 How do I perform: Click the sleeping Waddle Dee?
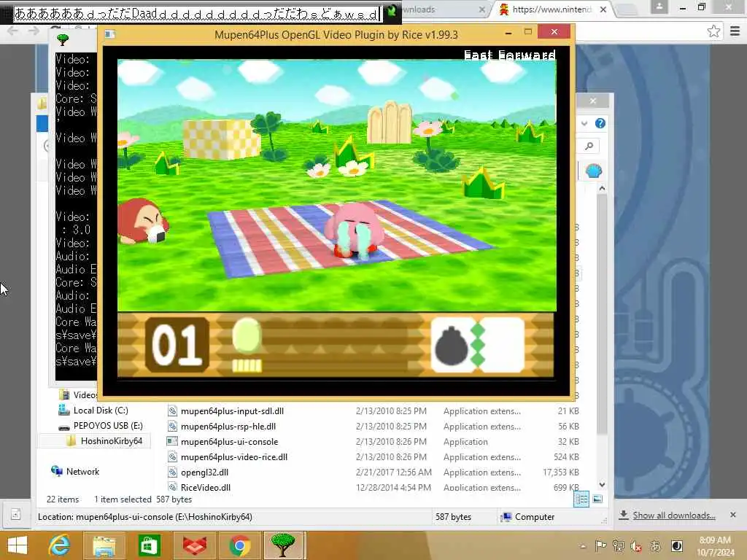pyautogui.click(x=142, y=222)
